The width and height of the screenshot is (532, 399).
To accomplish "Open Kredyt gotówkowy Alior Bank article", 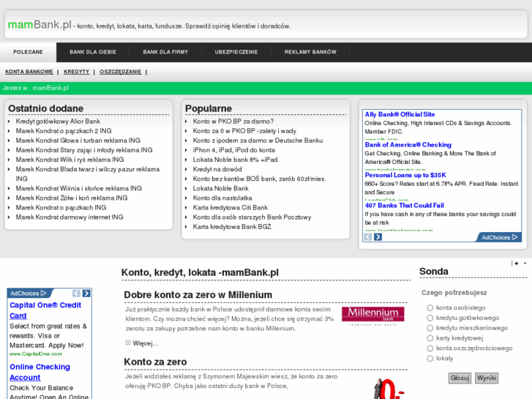I will click(58, 122).
